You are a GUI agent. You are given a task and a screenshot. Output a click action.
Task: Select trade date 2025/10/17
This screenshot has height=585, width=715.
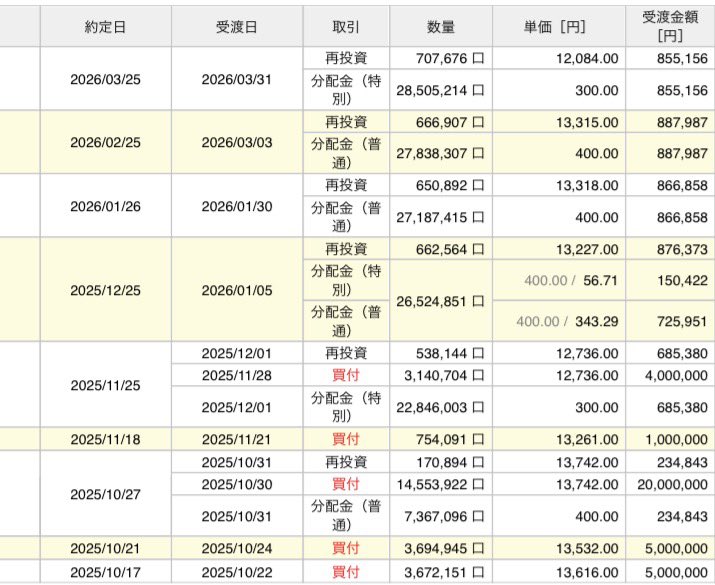pos(105,572)
